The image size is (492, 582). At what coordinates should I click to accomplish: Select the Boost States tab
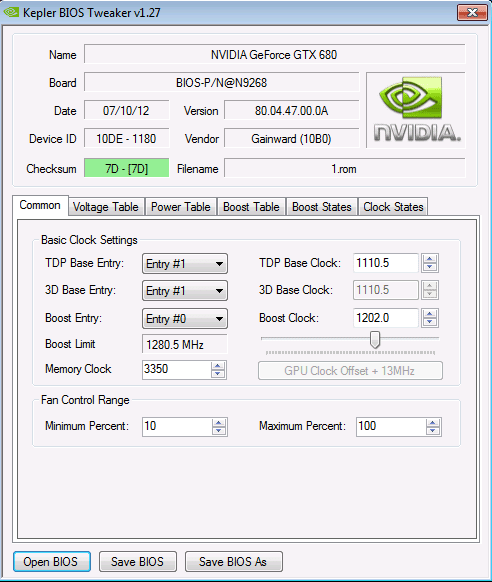322,207
